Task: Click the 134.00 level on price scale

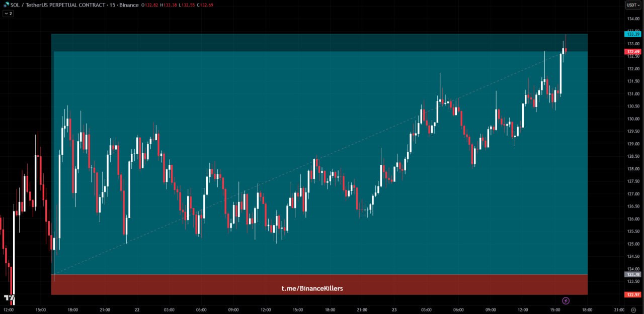Action: pyautogui.click(x=632, y=19)
